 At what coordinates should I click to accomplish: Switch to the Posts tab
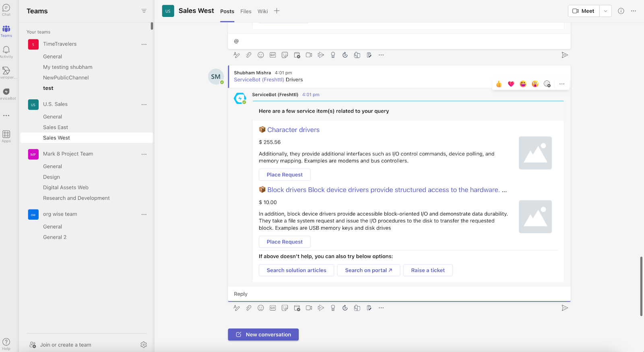227,11
